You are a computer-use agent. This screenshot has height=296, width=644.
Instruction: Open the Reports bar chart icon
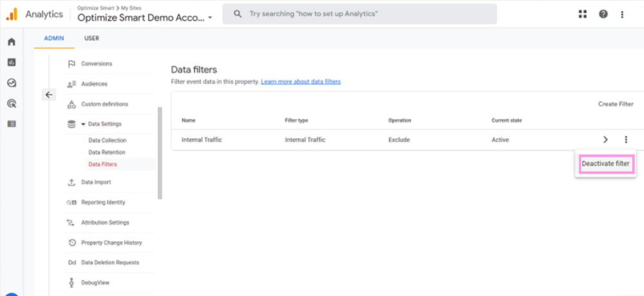[x=11, y=62]
